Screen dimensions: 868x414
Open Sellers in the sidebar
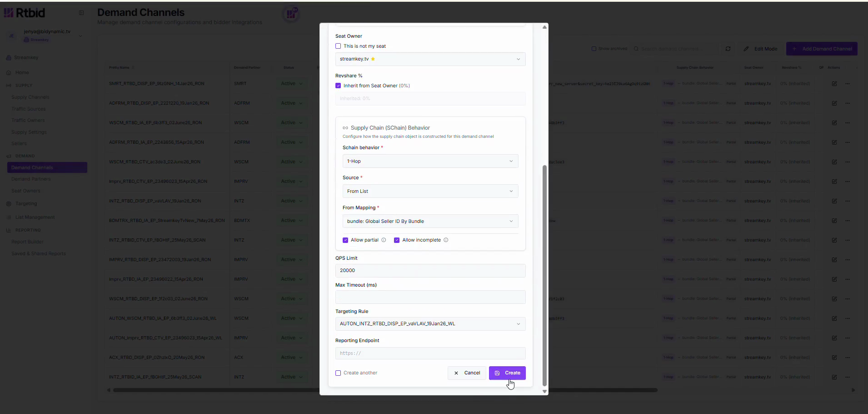pos(19,144)
